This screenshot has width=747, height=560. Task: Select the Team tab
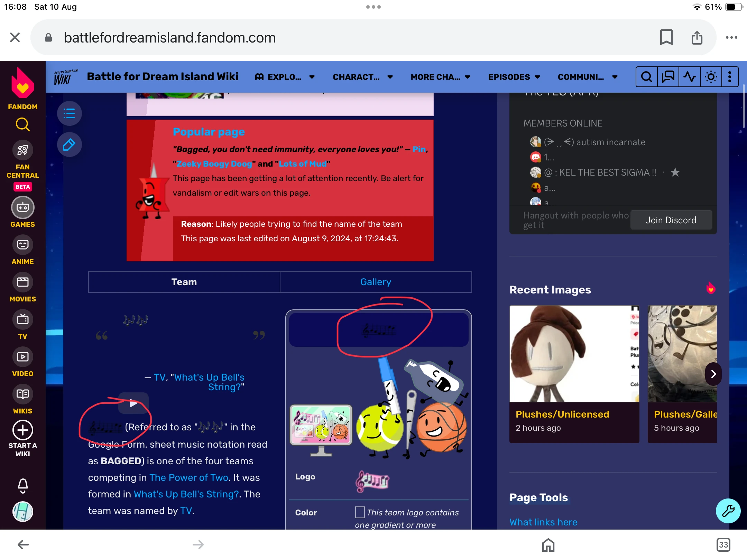[x=184, y=282]
